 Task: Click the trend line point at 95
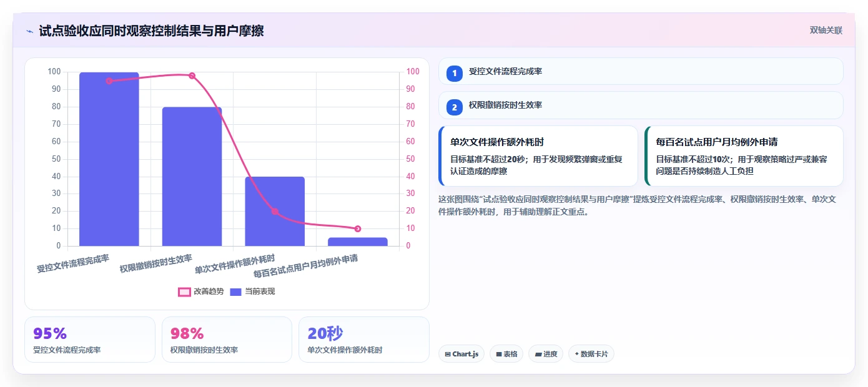(x=109, y=81)
